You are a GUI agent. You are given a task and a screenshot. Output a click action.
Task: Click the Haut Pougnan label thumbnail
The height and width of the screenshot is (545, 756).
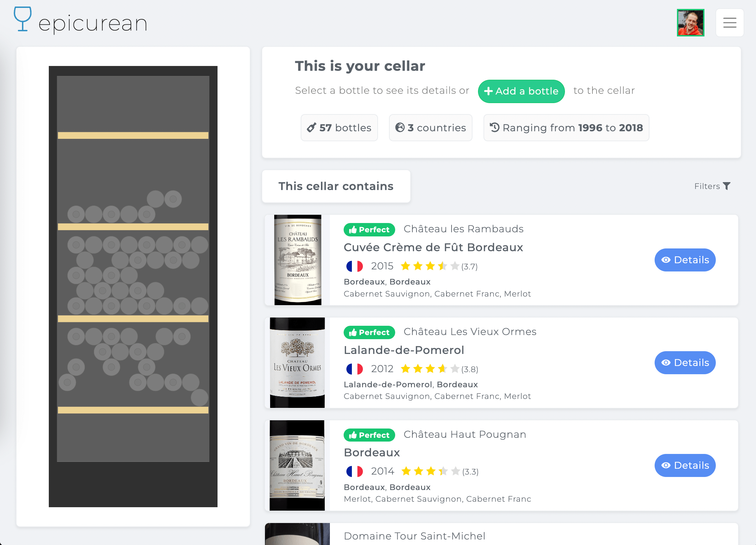point(298,466)
